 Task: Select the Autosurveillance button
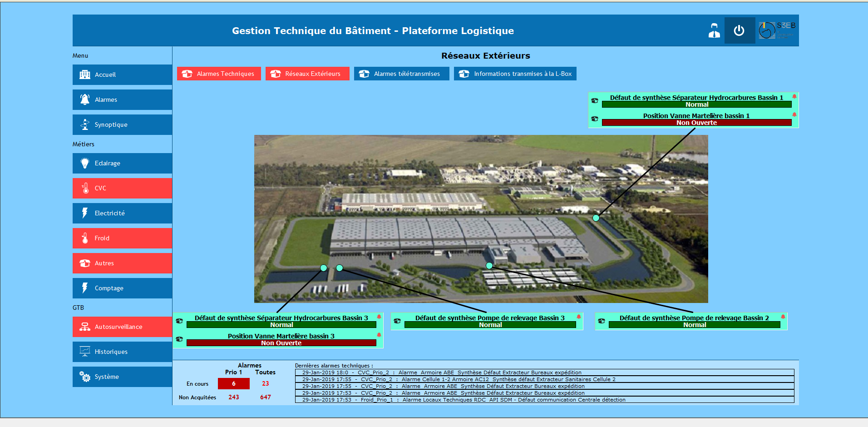122,327
